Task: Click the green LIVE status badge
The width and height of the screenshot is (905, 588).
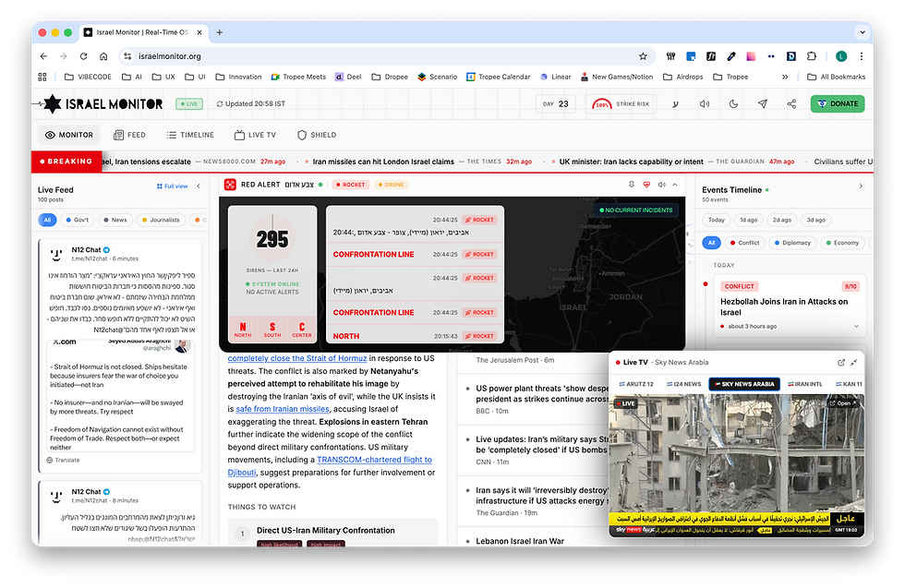Action: point(188,104)
